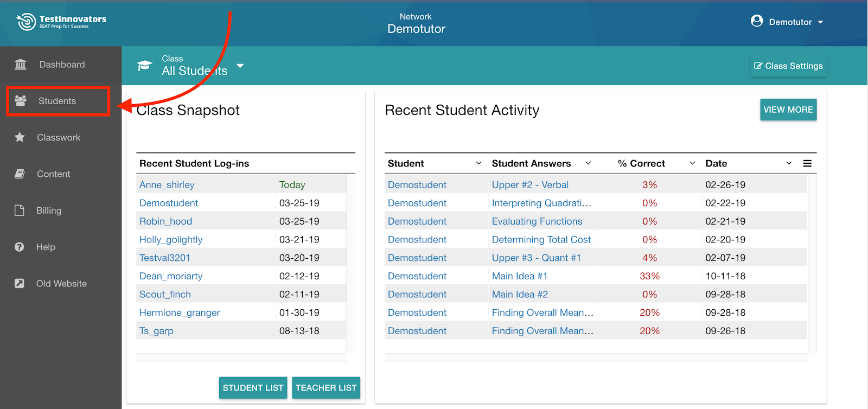Open Dean_moriarty student link
The width and height of the screenshot is (868, 409).
click(x=171, y=276)
